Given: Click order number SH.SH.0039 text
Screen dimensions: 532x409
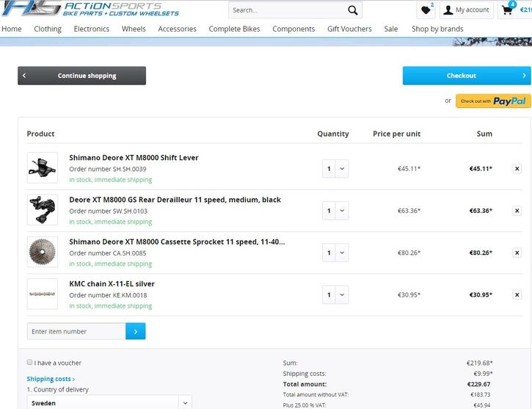Looking at the screenshot, I should tap(108, 169).
